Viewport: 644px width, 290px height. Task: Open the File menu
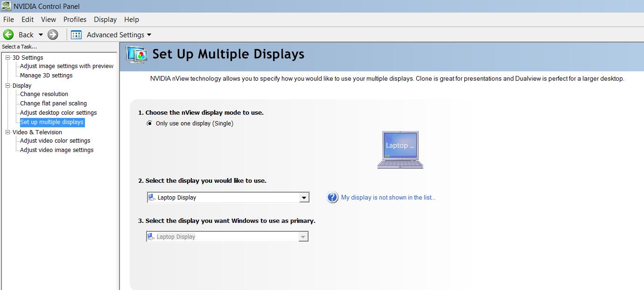8,20
